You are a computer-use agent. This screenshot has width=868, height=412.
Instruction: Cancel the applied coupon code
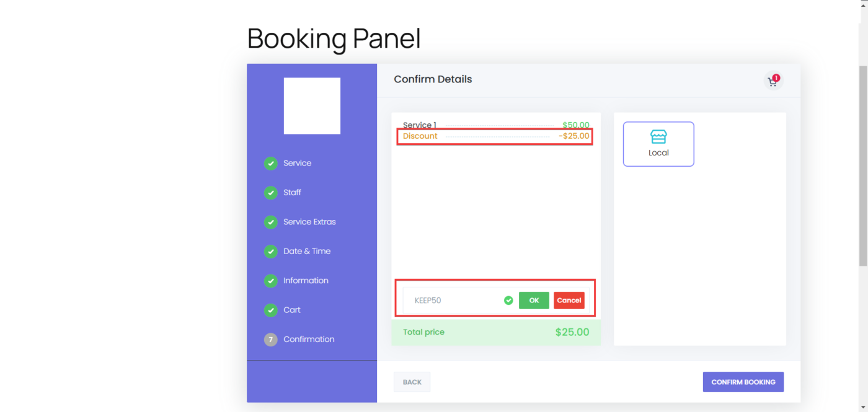(x=569, y=300)
